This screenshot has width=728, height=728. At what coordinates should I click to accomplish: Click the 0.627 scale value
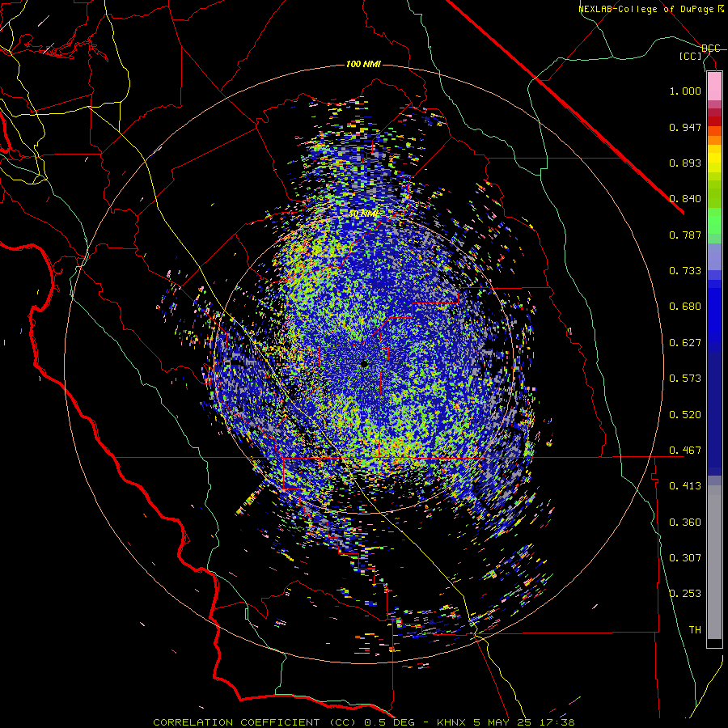(685, 343)
